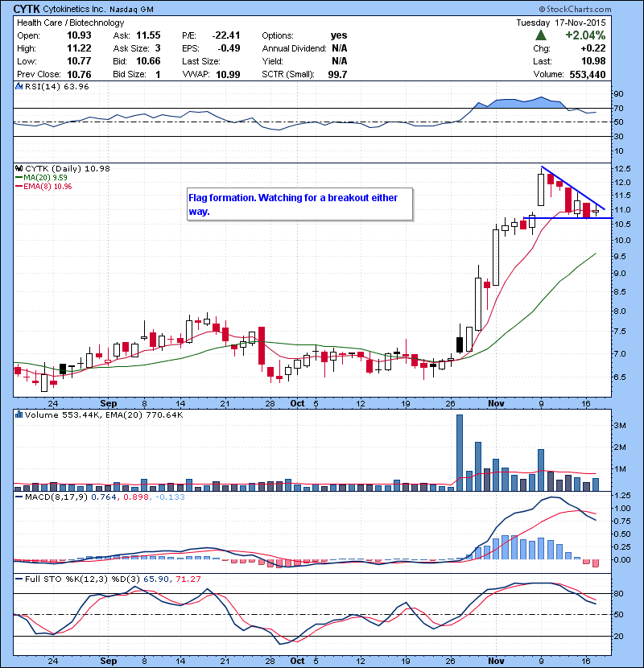
Task: Click the Low value 10.77
Action: [x=79, y=61]
